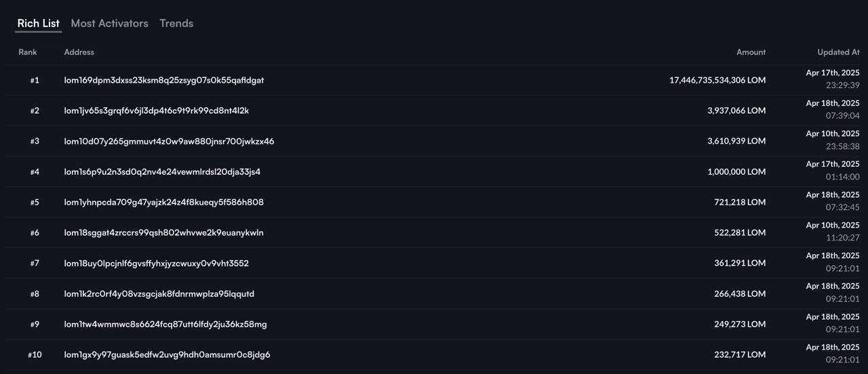Click the Updated At column header
This screenshot has width=868, height=374.
click(838, 52)
